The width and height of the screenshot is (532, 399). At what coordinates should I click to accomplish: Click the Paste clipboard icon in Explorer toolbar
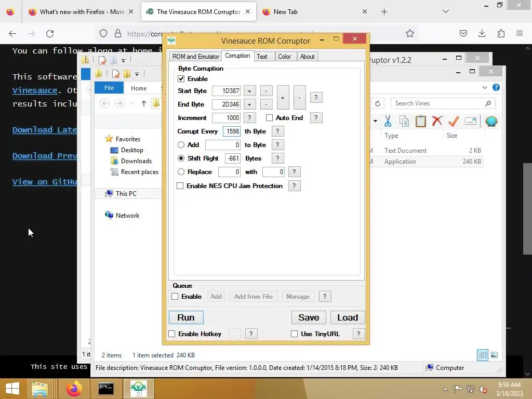(420, 121)
